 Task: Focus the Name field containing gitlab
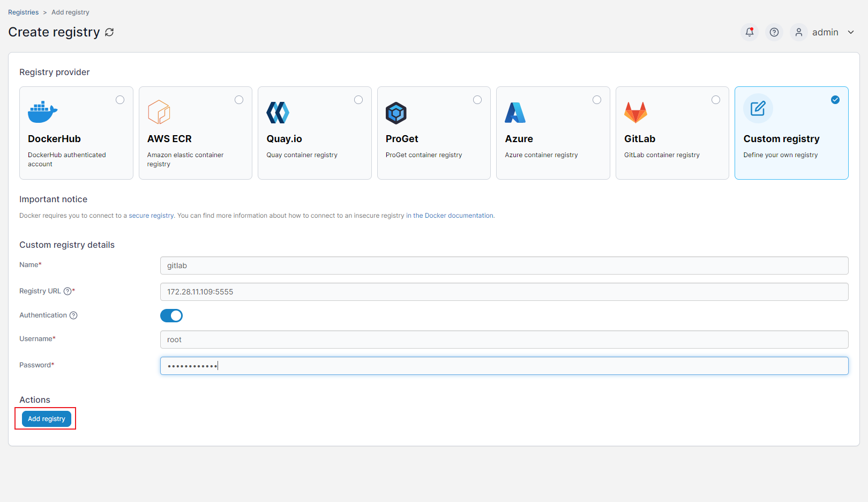coord(504,265)
